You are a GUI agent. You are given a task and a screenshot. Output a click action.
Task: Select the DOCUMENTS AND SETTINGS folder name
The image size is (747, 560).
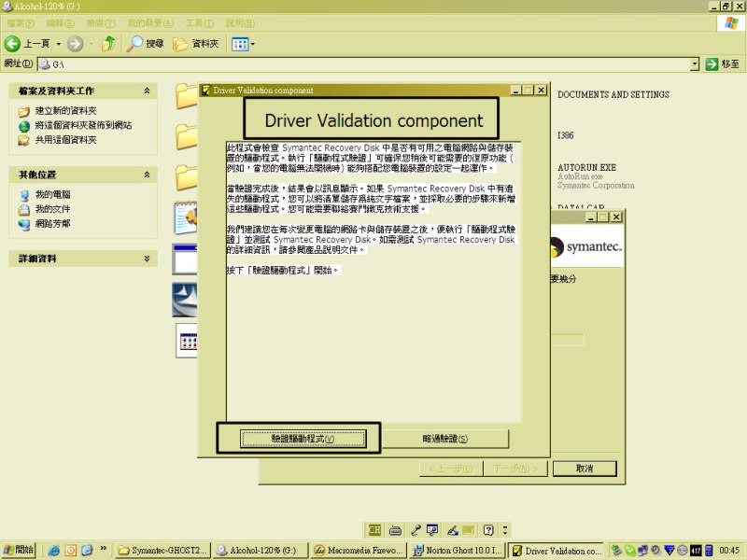(x=613, y=94)
